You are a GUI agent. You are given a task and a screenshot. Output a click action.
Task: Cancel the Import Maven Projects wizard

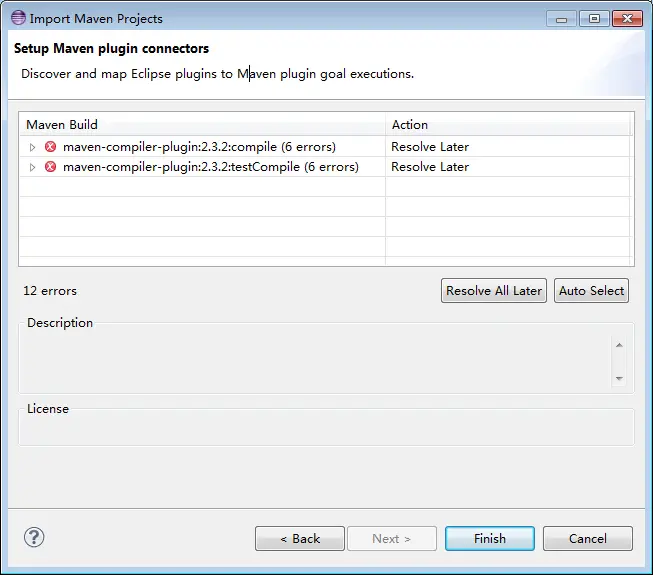coord(588,538)
